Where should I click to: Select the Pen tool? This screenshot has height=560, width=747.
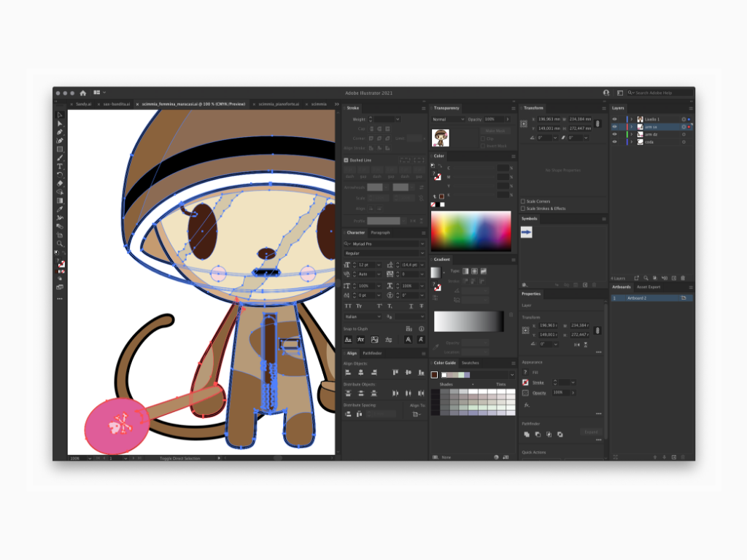click(60, 132)
